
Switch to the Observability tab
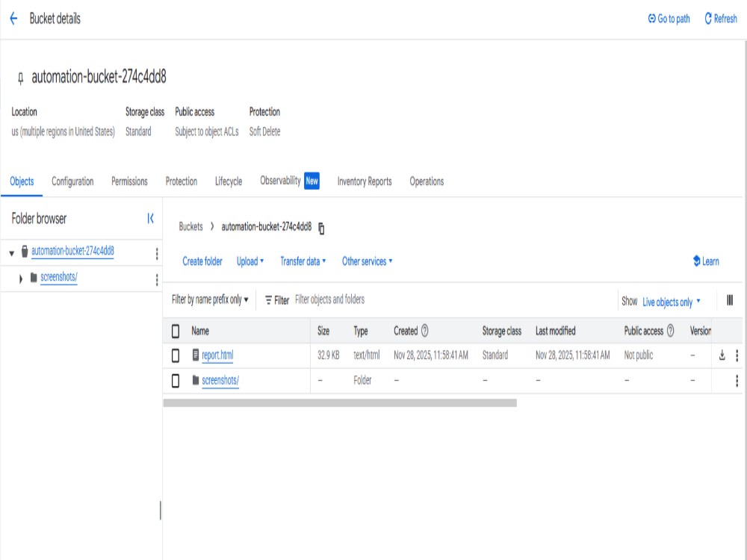pos(290,181)
